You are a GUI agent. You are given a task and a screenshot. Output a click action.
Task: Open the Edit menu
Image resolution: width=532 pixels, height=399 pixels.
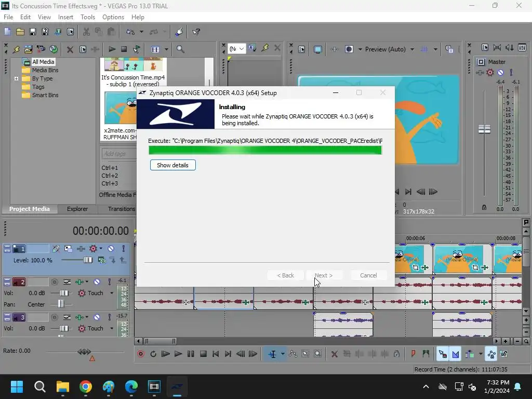25,17
